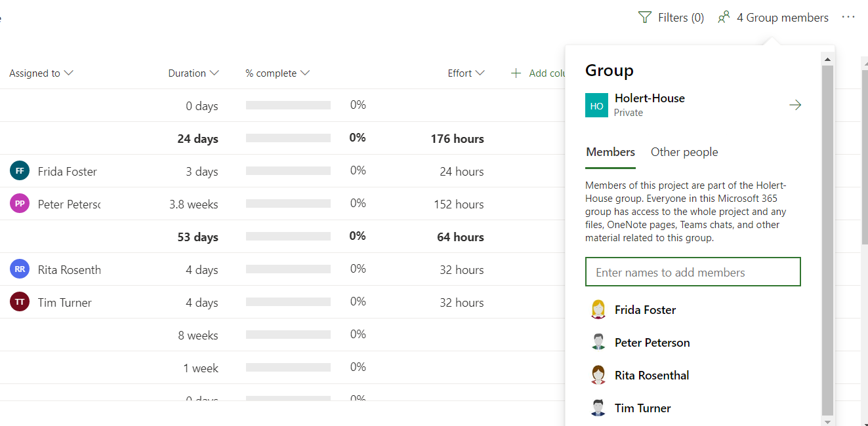Screen dimensions: 868x426
Task: Click Rita Rosenthal's member photo in Group panel
Action: tap(598, 375)
